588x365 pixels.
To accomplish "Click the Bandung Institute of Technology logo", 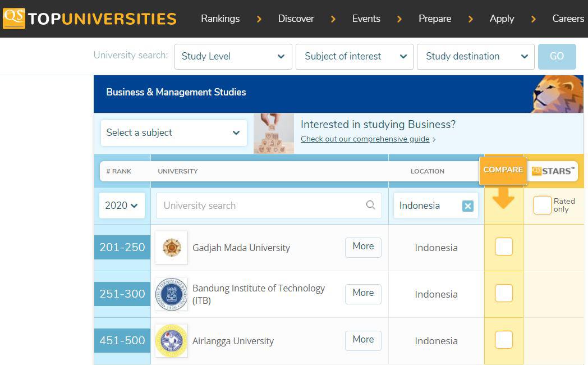I will [171, 294].
